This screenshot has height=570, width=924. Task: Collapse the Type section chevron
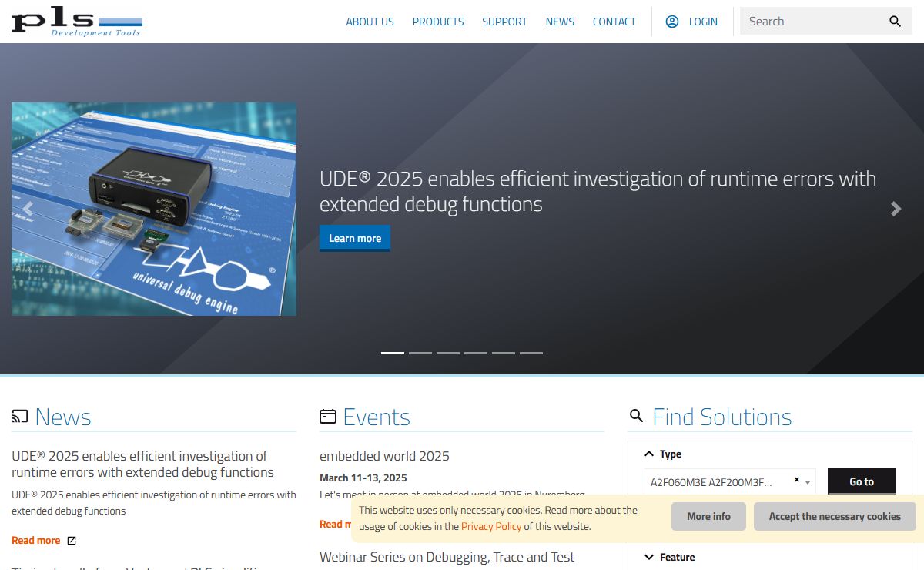[x=649, y=454]
